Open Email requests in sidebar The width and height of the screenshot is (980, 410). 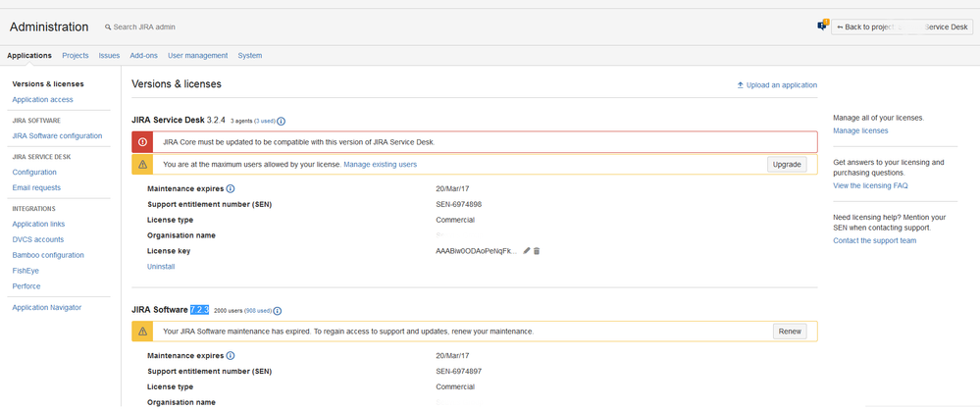[x=36, y=187]
